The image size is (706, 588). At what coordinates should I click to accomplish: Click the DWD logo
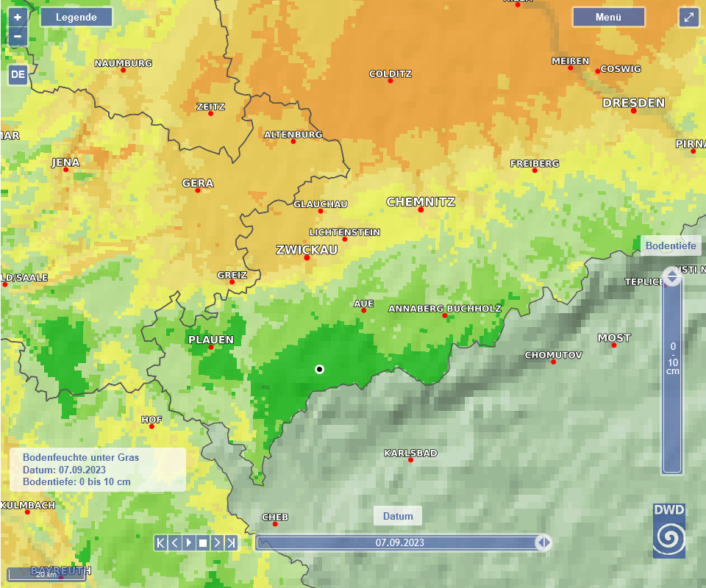click(668, 531)
